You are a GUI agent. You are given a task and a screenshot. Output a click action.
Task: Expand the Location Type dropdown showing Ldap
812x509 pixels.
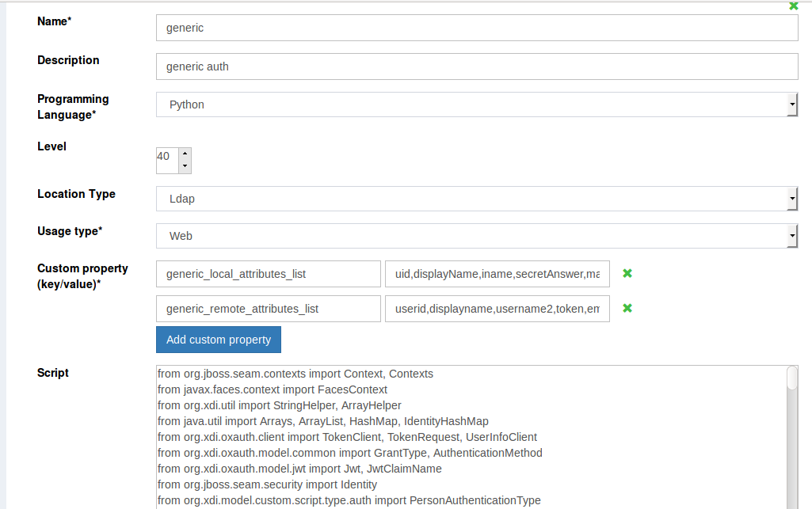[x=476, y=199]
